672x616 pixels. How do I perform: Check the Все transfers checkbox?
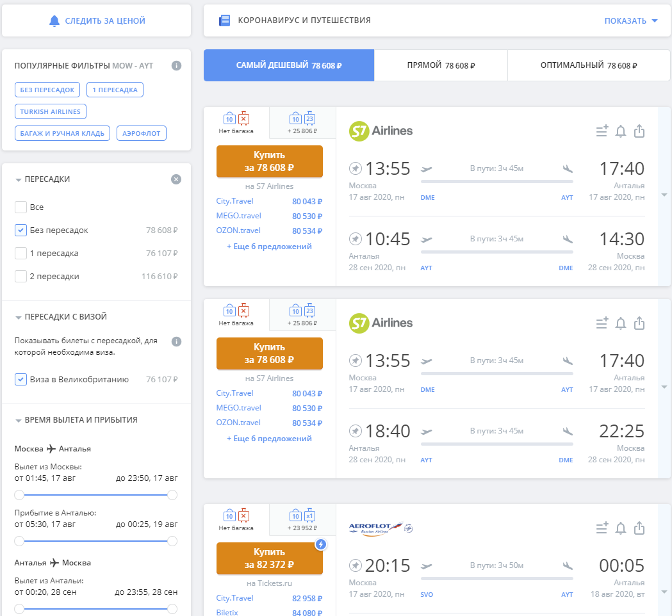pyautogui.click(x=20, y=207)
